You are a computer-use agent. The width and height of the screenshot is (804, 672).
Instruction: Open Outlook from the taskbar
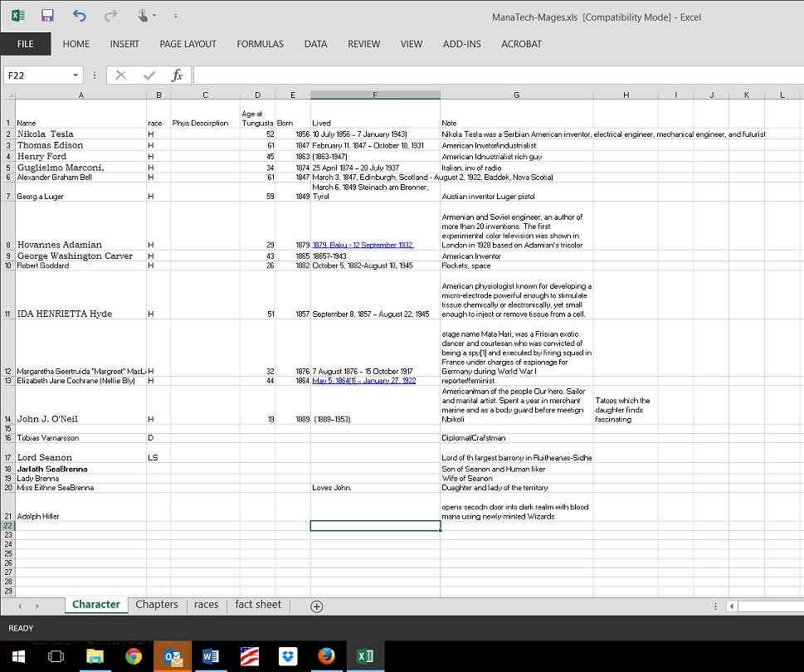173,656
